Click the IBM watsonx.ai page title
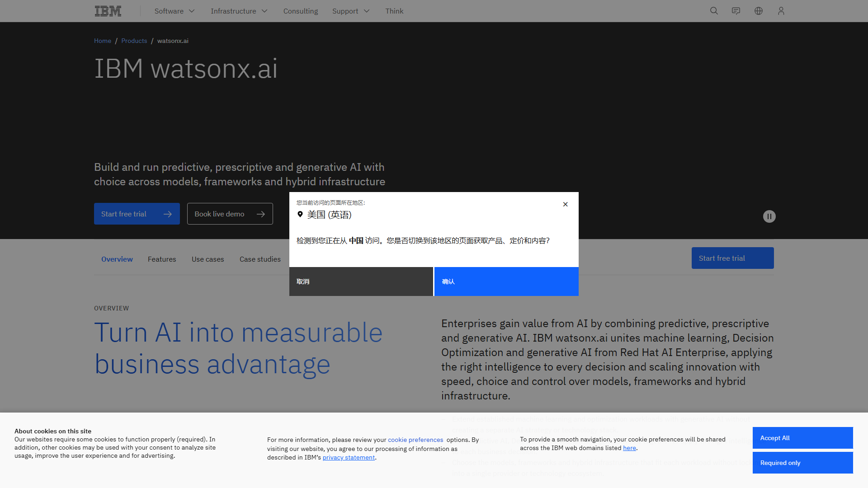This screenshot has height=488, width=868. coord(186,69)
